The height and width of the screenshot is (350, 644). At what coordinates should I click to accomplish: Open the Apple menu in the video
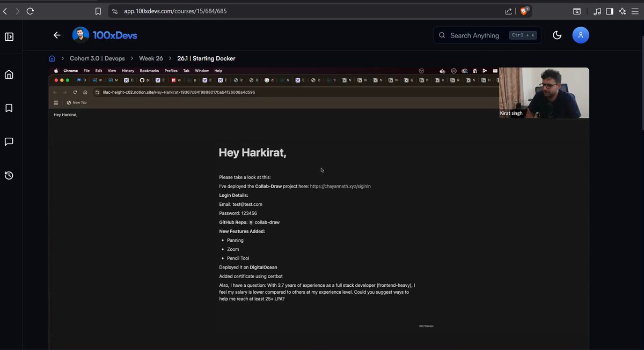56,71
